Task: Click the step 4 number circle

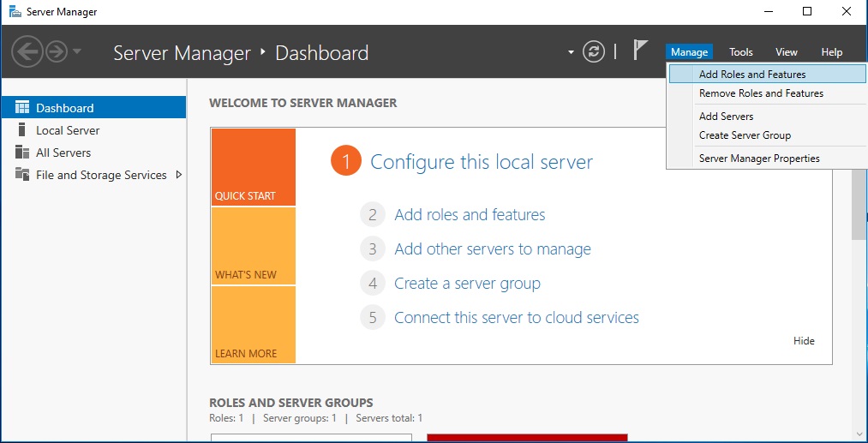Action: pos(373,284)
